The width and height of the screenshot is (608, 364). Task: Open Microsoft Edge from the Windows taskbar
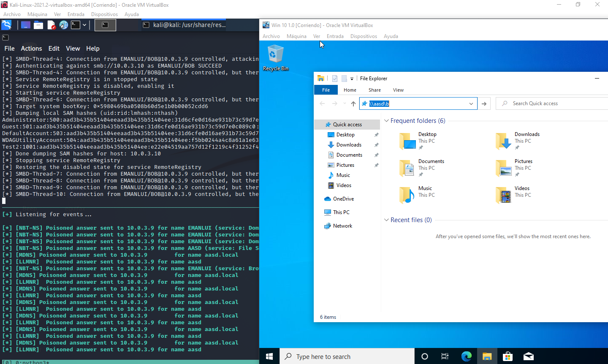pyautogui.click(x=466, y=356)
